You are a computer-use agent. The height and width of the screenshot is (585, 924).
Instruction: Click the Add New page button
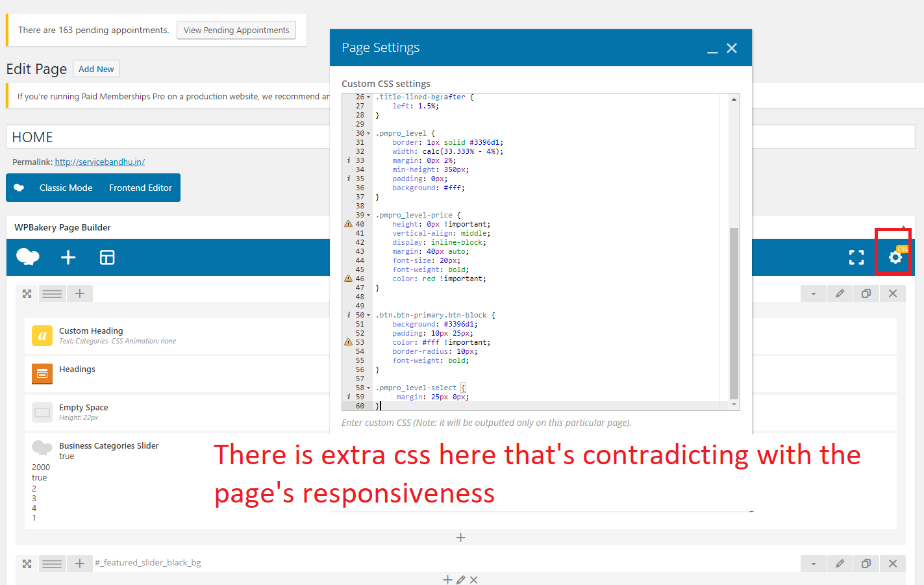point(95,68)
